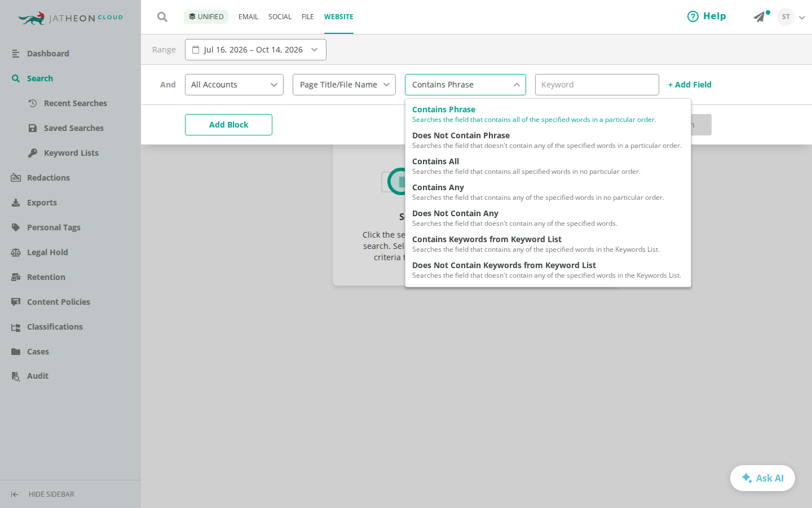Switch to the Social tab

280,17
